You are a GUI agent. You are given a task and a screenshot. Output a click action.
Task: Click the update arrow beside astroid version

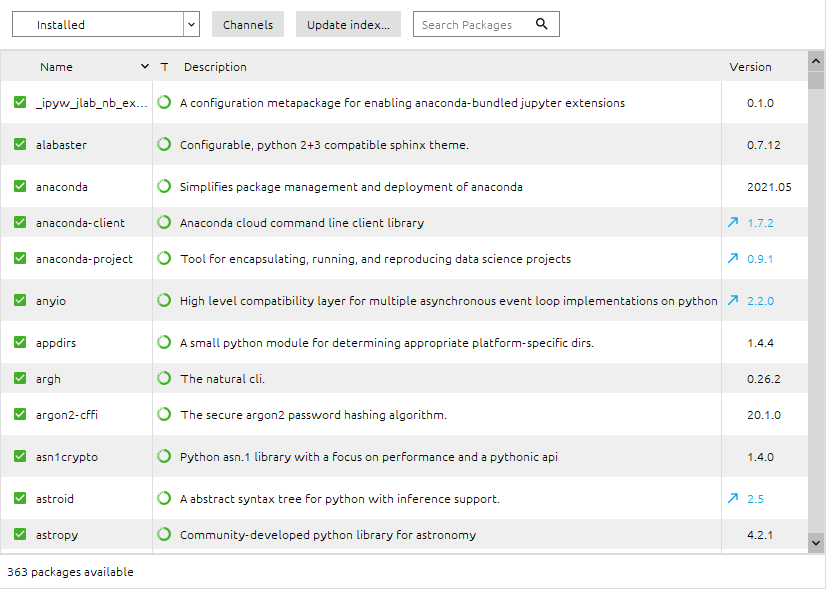(x=733, y=498)
